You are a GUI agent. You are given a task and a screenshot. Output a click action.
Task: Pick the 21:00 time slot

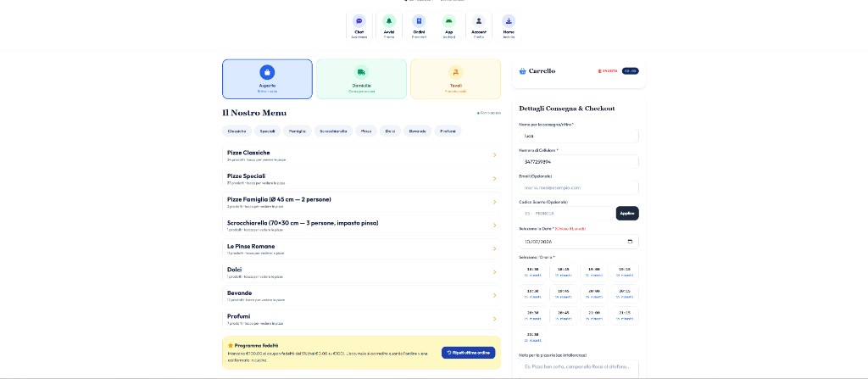pos(594,315)
